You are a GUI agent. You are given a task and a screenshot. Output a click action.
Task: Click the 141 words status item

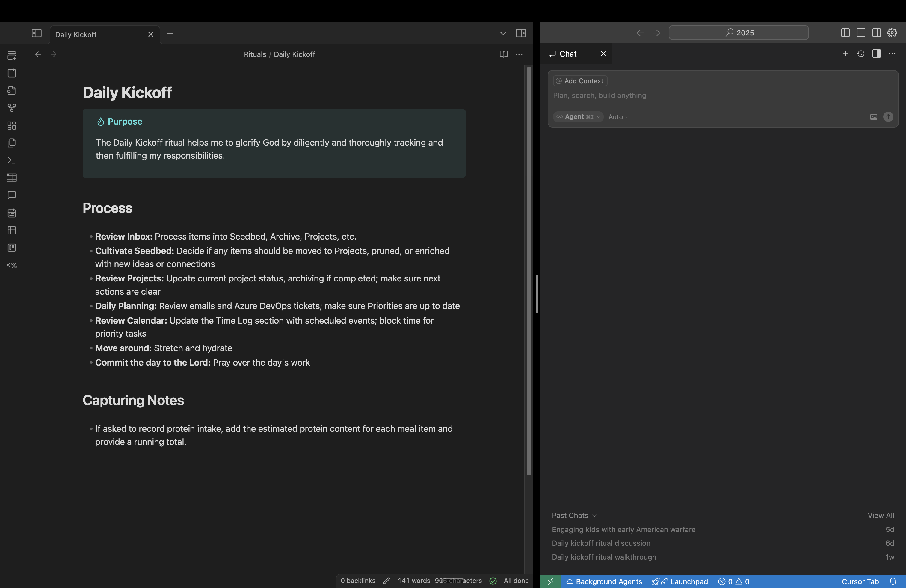tap(414, 581)
